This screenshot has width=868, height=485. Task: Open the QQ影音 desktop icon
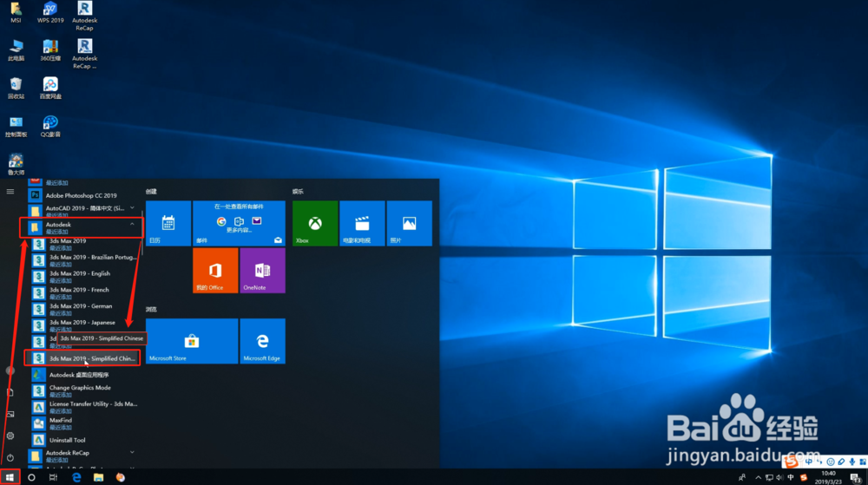(x=50, y=127)
